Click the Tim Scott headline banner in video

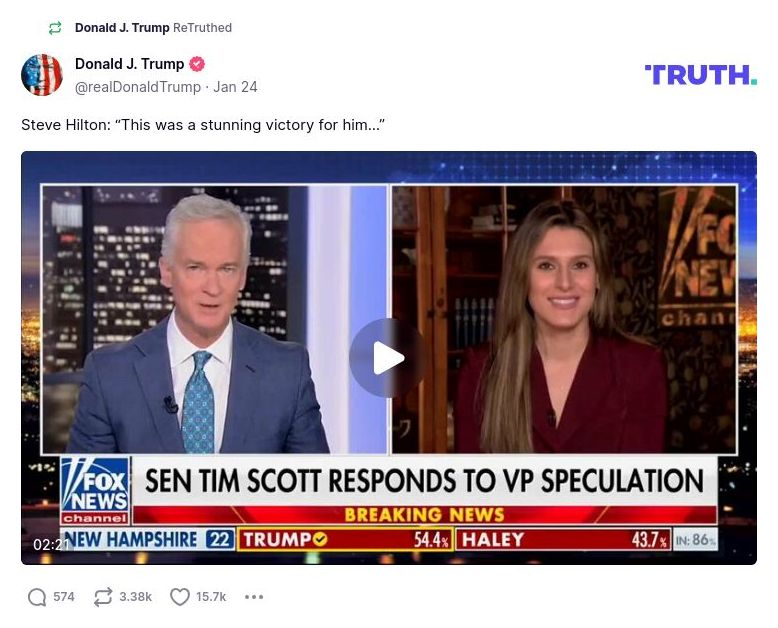pyautogui.click(x=424, y=481)
